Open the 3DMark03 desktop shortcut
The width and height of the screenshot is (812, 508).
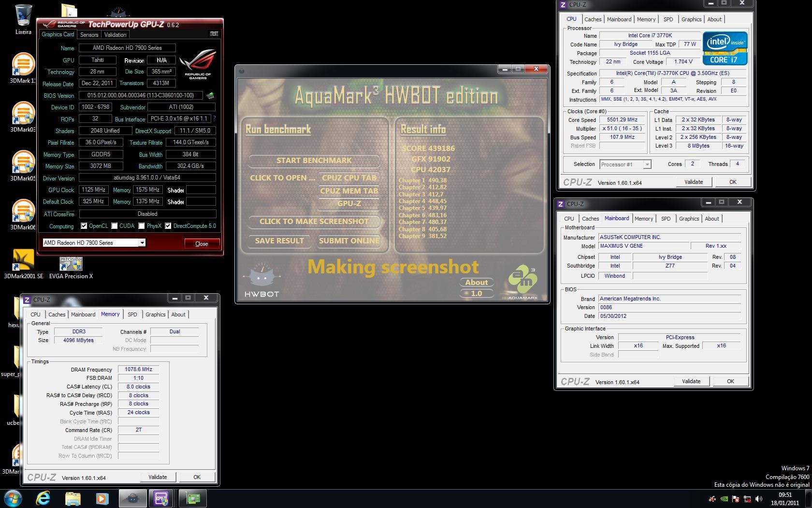click(23, 117)
